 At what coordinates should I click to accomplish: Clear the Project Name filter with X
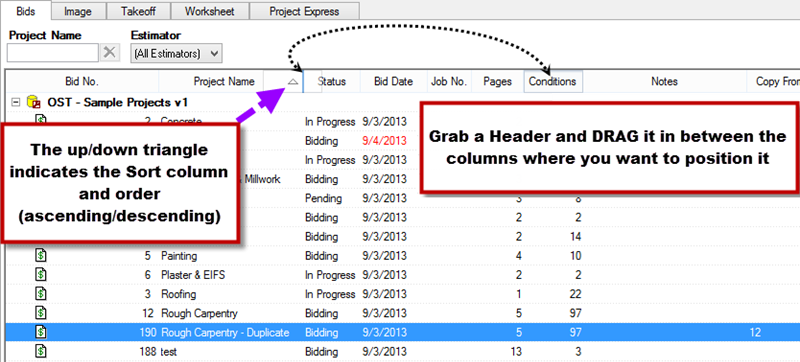(110, 53)
